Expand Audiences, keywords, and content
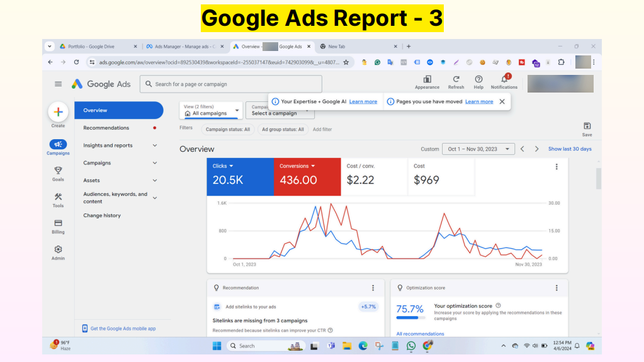Image resolution: width=644 pixels, height=362 pixels. coord(155,198)
